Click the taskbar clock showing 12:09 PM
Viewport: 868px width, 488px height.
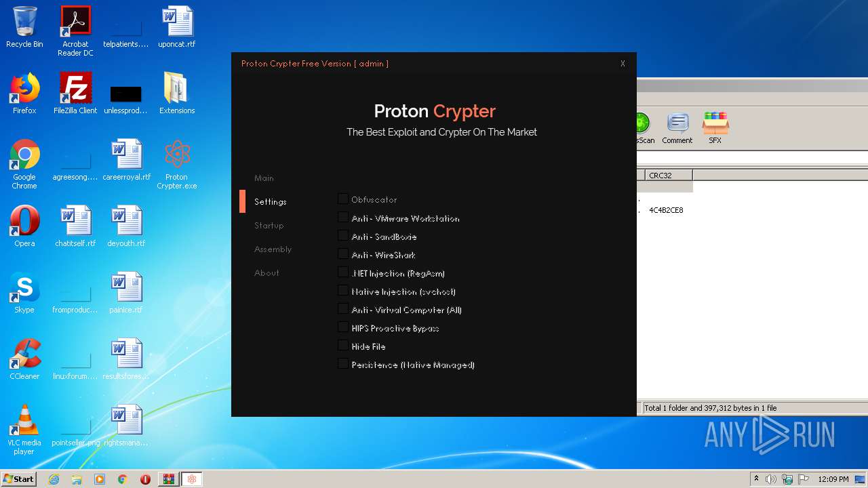833,479
